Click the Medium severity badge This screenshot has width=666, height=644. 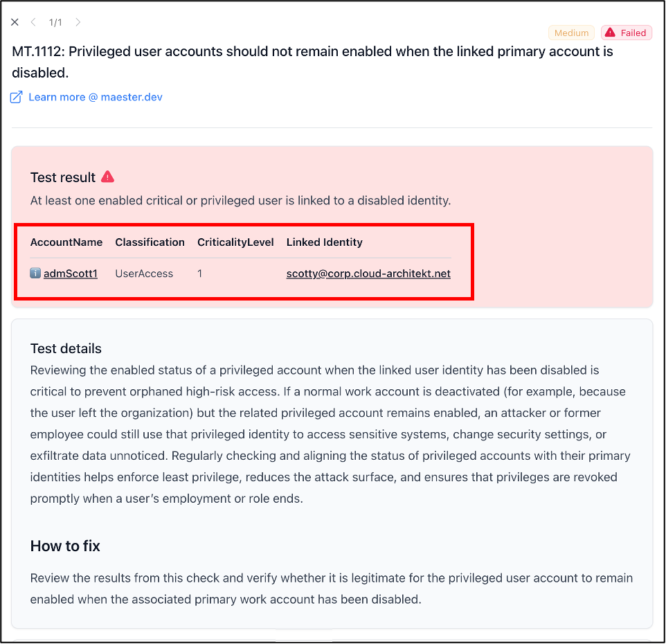[x=571, y=33]
